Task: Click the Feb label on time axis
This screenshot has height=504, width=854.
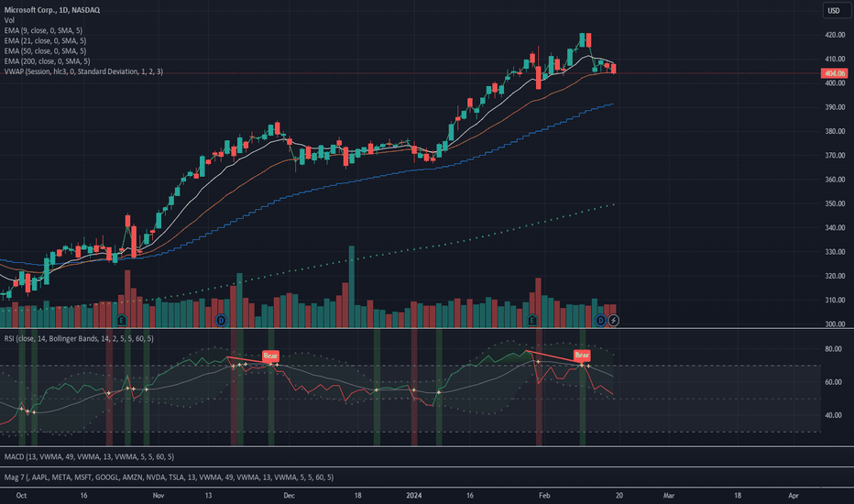Action: (544, 495)
